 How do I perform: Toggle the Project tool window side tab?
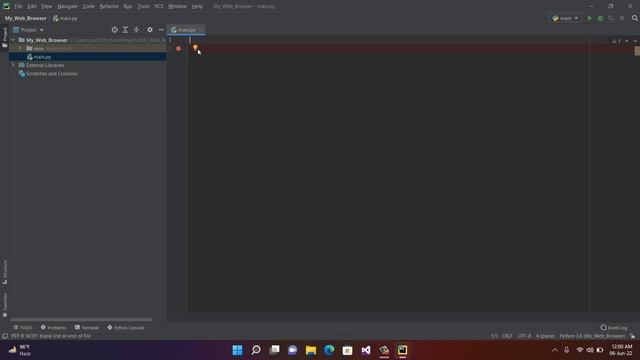tap(4, 38)
